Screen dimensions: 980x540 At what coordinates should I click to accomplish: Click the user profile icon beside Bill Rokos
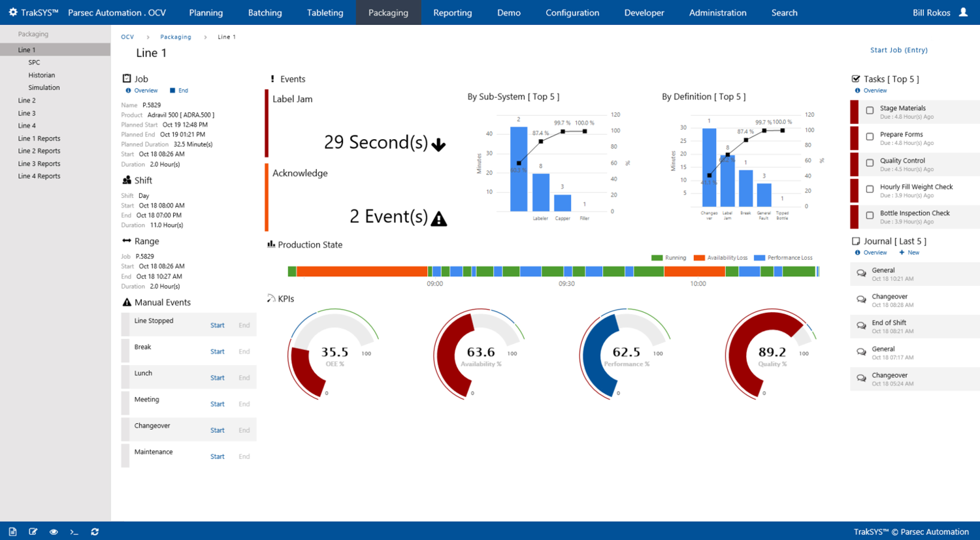coord(963,12)
